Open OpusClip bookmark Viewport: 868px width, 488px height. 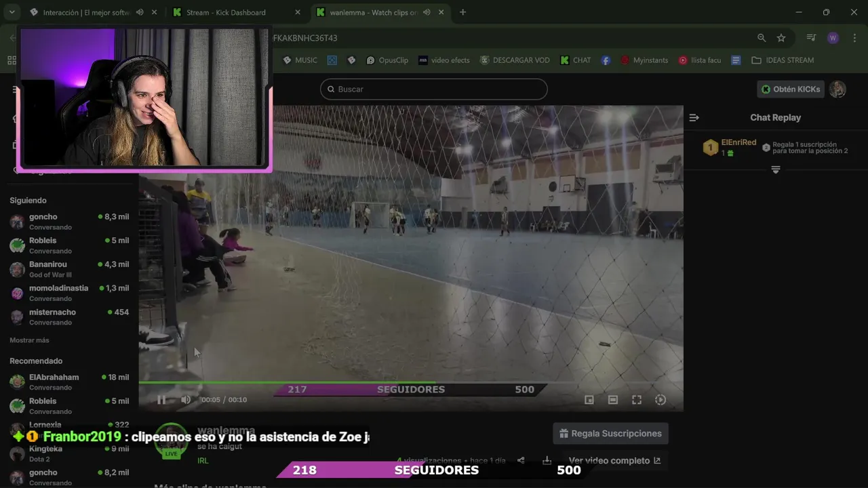[387, 60]
